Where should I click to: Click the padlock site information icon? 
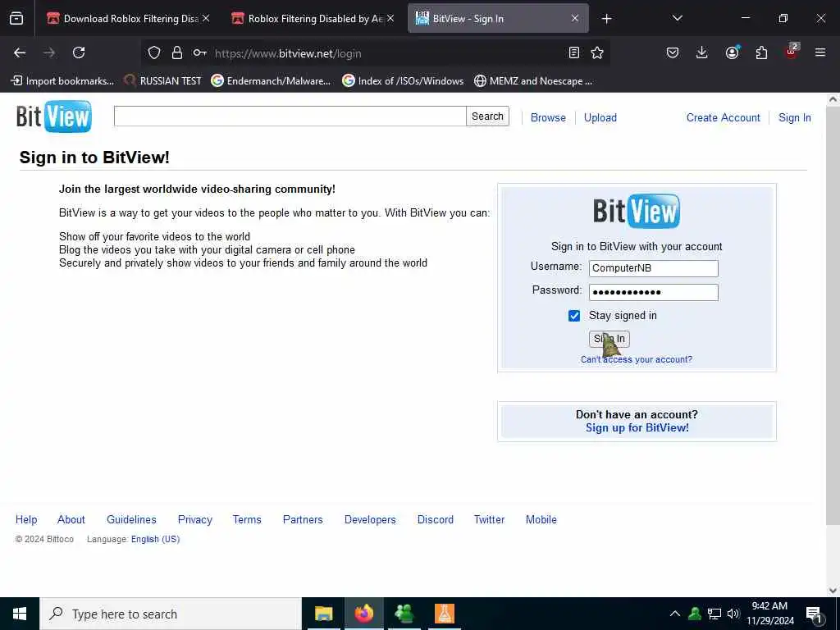tap(177, 52)
